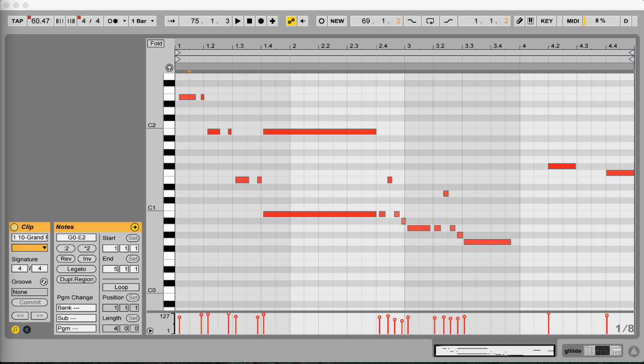
Task: Click the Arrangement Record button
Action: tap(261, 21)
